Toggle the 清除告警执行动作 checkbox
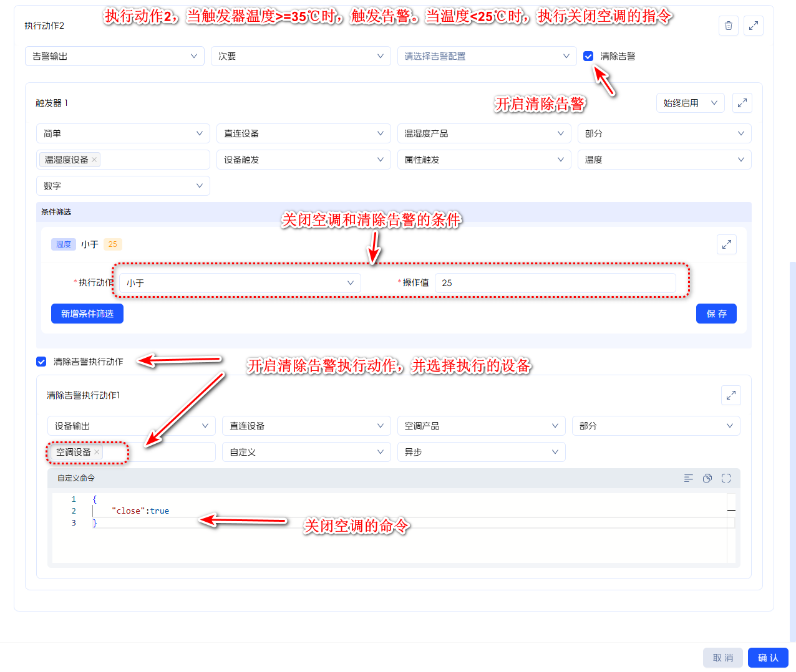The image size is (796, 672). click(41, 362)
